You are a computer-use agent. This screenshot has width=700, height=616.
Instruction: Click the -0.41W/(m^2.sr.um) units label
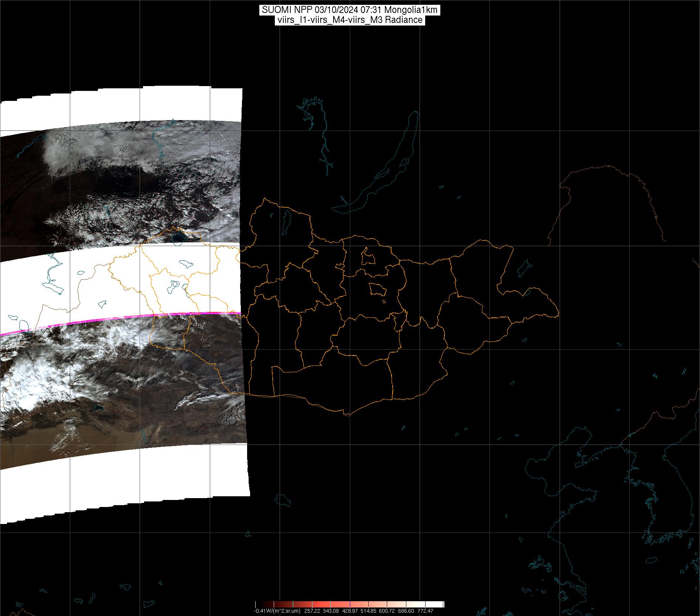tap(277, 611)
